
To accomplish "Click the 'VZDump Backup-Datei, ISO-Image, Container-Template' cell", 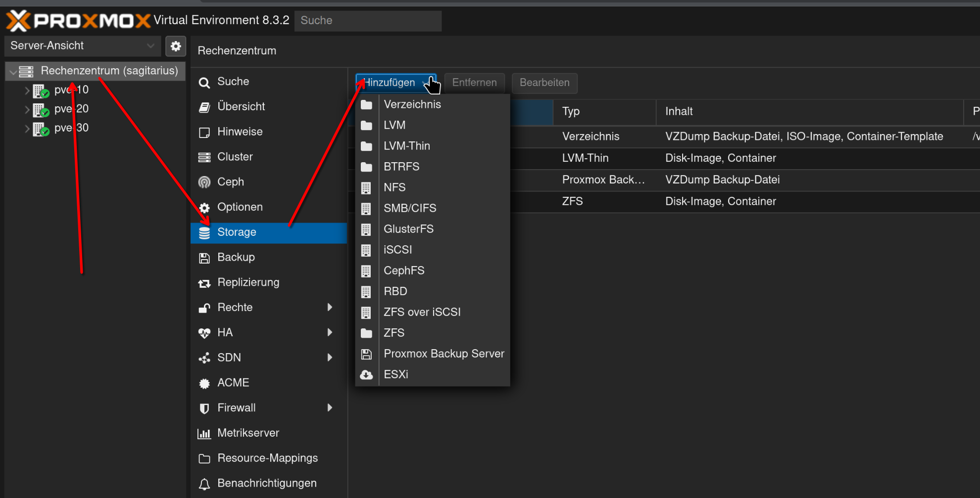I will pos(804,136).
